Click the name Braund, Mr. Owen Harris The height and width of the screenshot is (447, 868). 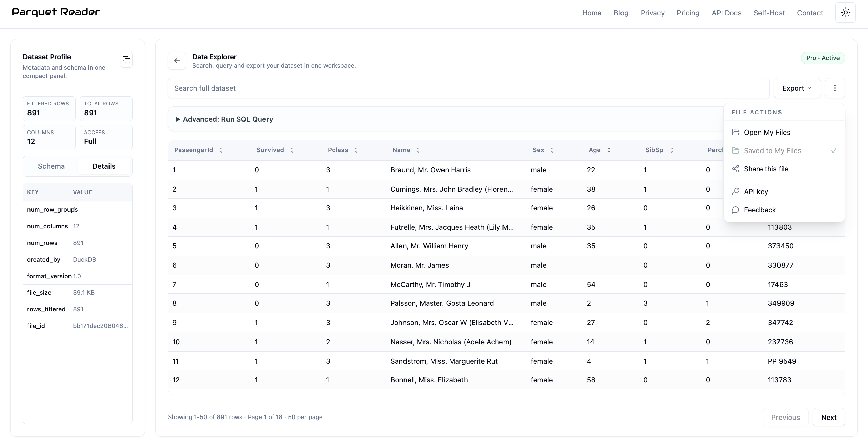click(430, 170)
